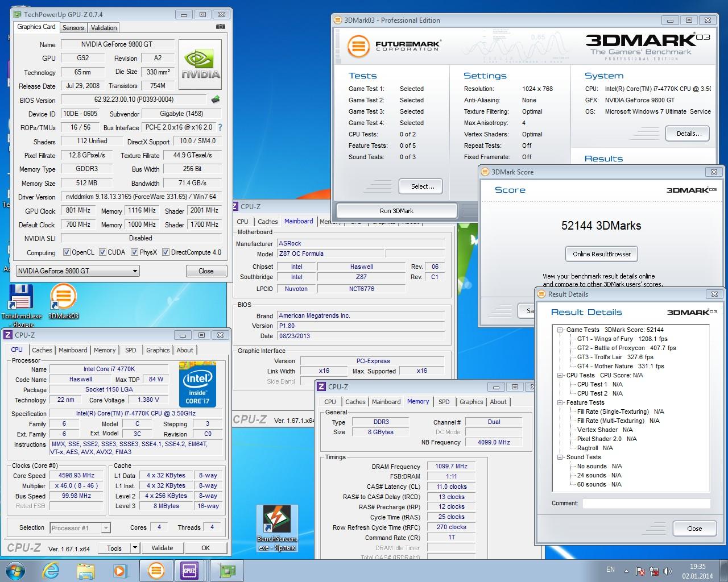
Task: Show hidden tray icons arrow
Action: coord(627,571)
